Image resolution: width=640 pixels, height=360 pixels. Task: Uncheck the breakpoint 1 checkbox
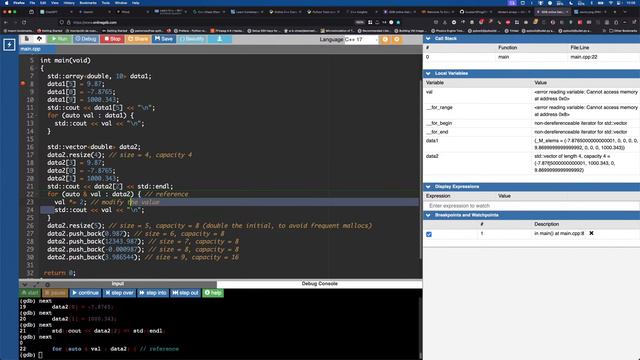(x=429, y=234)
